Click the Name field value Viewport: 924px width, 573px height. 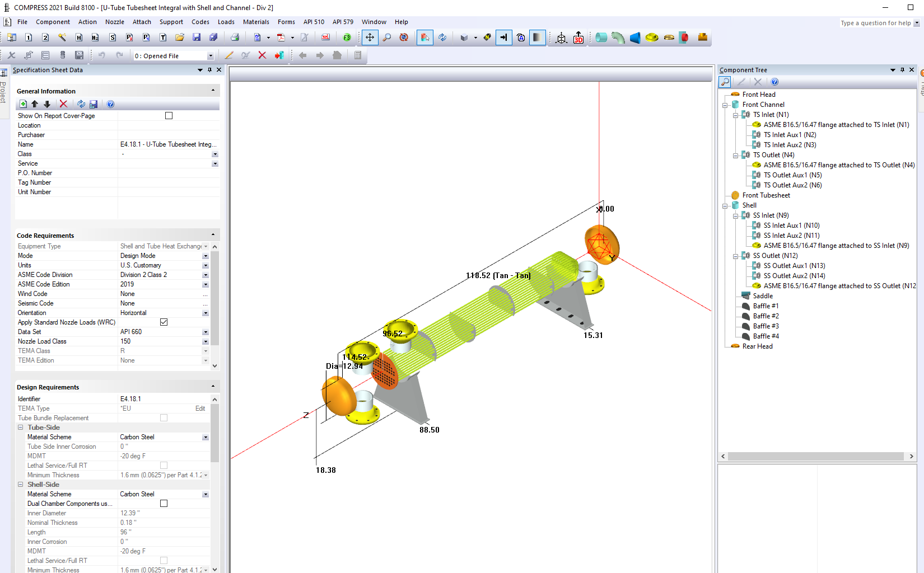(x=168, y=144)
